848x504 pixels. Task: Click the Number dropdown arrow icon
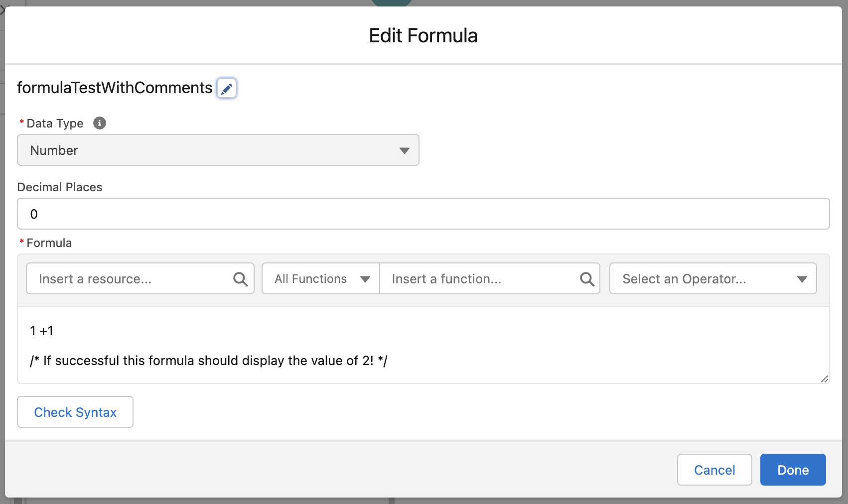click(x=404, y=150)
